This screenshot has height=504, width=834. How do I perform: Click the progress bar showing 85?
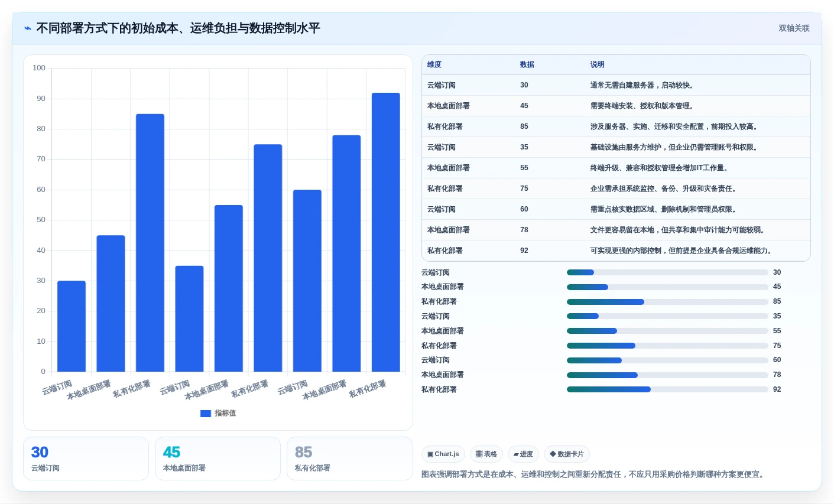(x=667, y=302)
